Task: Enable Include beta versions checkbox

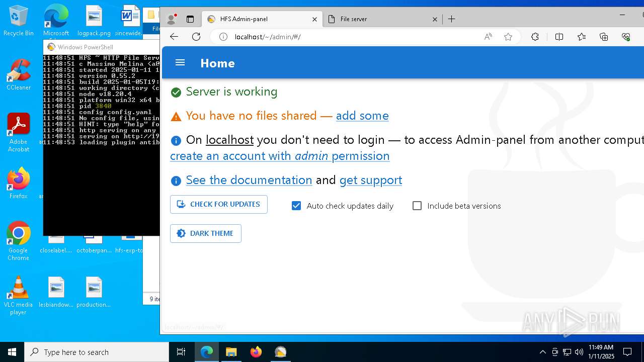Action: pos(417,206)
